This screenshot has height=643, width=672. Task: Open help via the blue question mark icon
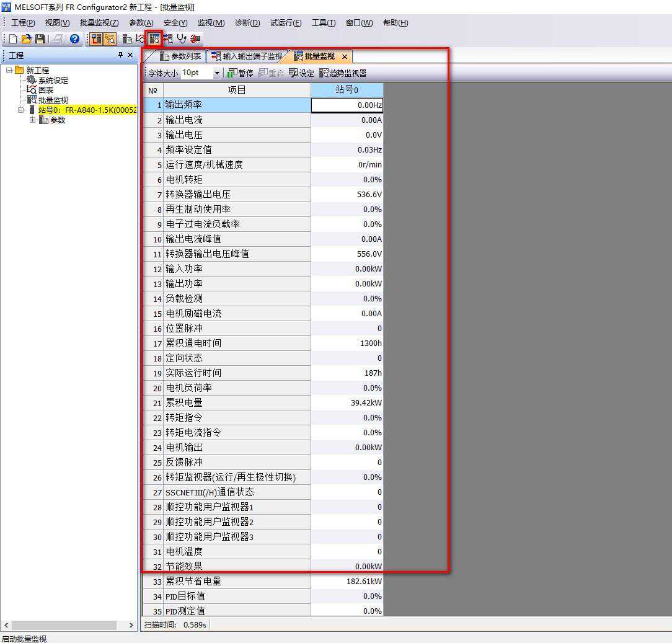pos(75,39)
